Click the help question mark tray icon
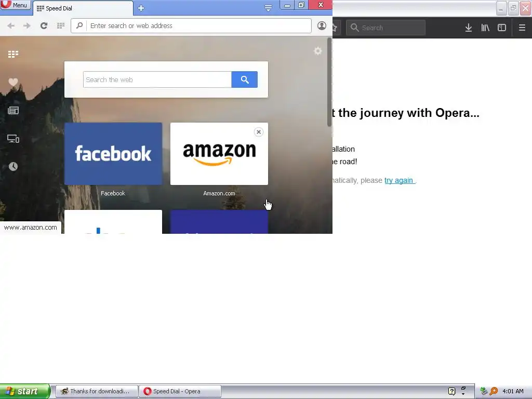The width and height of the screenshot is (532, 399). click(451, 391)
